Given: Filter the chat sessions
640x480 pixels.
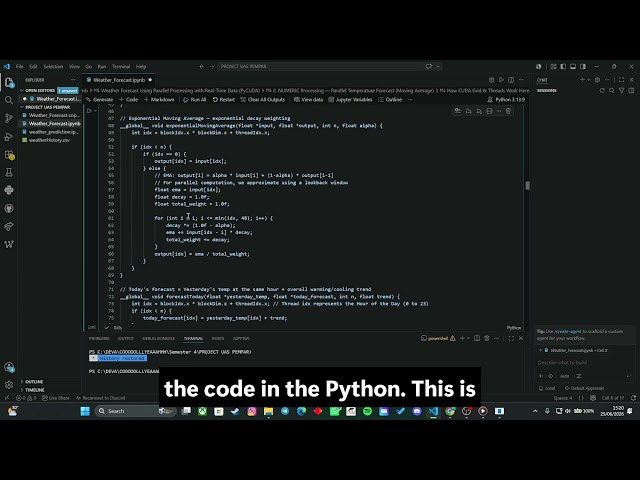Looking at the screenshot, I should (x=622, y=91).
